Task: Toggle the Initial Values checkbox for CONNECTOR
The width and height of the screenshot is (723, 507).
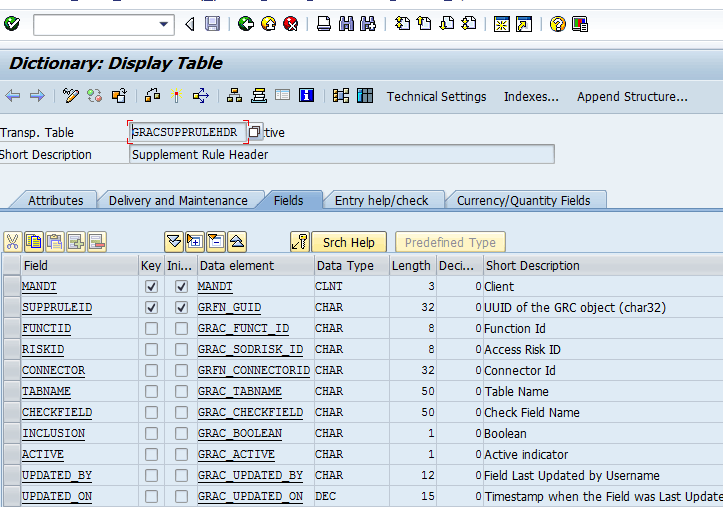Action: (x=181, y=371)
